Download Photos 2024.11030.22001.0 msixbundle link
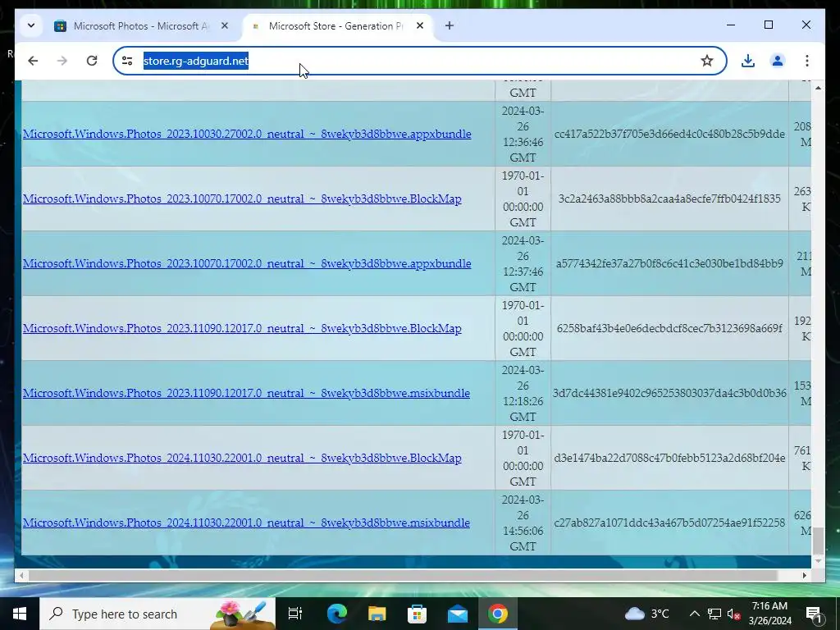Image resolution: width=840 pixels, height=630 pixels. point(246,523)
